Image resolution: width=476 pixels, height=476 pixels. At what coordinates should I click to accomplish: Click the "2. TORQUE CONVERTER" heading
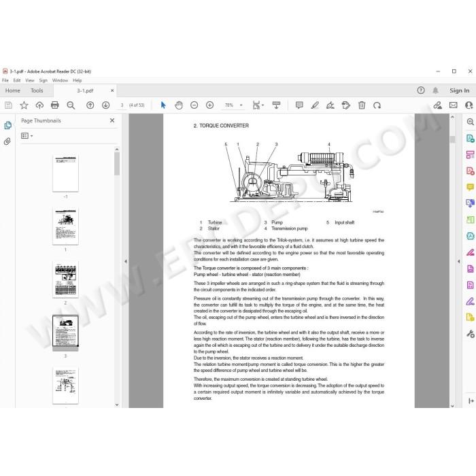coord(221,126)
